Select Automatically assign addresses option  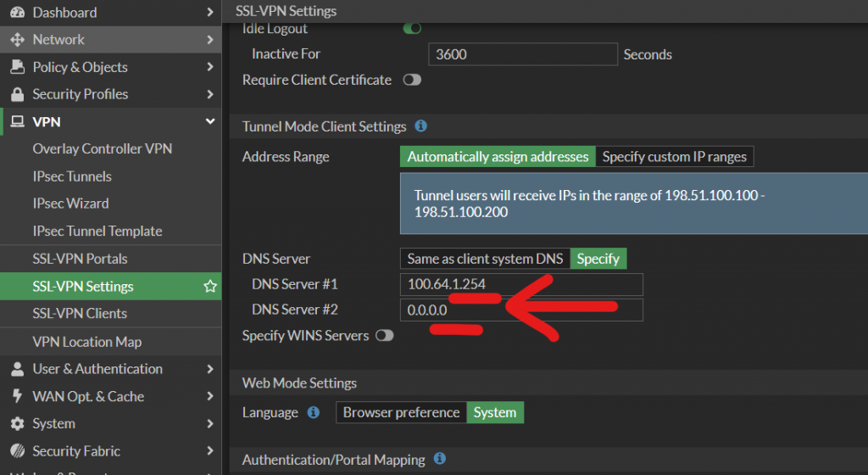498,157
